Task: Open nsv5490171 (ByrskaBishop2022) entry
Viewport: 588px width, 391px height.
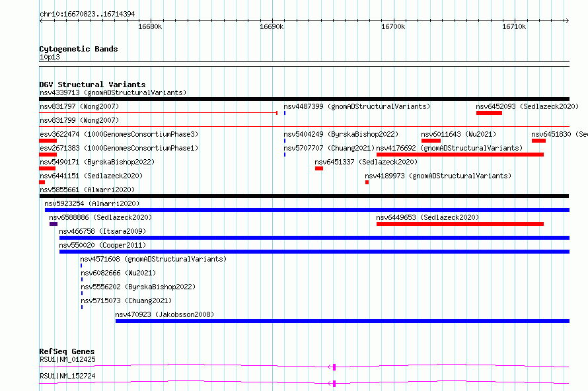Action: (x=97, y=162)
